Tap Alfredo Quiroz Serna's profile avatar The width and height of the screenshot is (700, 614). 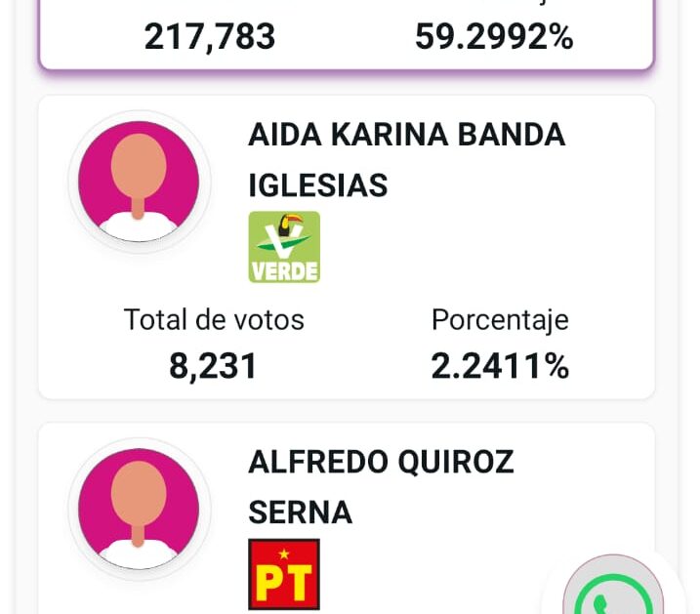[139, 509]
